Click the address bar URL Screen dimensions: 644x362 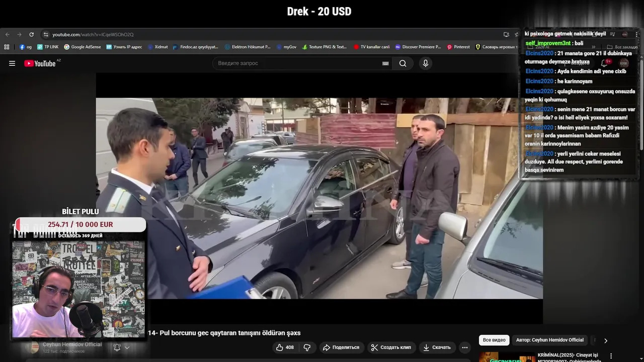(93, 35)
